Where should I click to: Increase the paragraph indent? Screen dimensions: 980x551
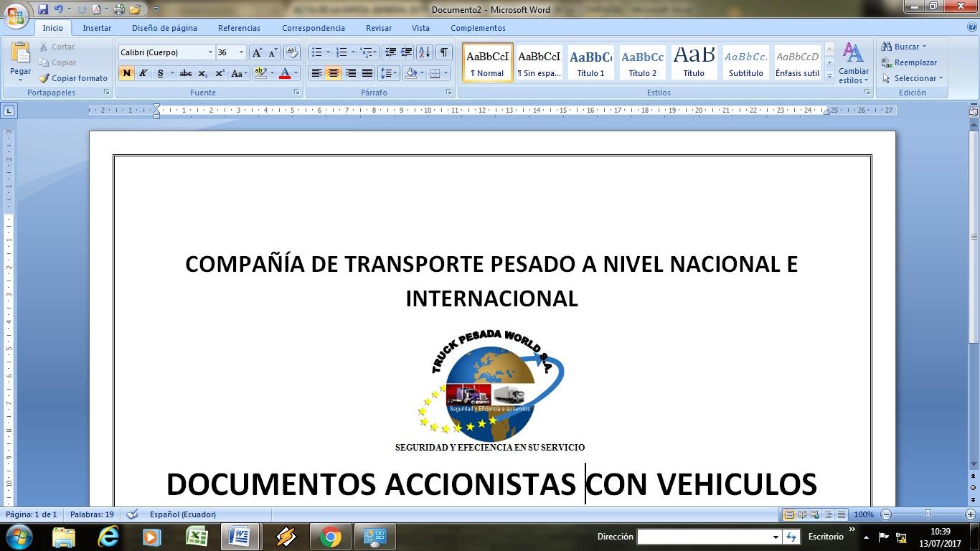pos(407,52)
